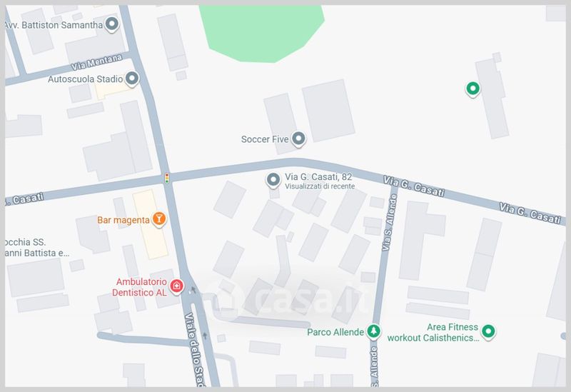
Task: Click the Autoscuola Stadio text label
Action: pyautogui.click(x=85, y=79)
